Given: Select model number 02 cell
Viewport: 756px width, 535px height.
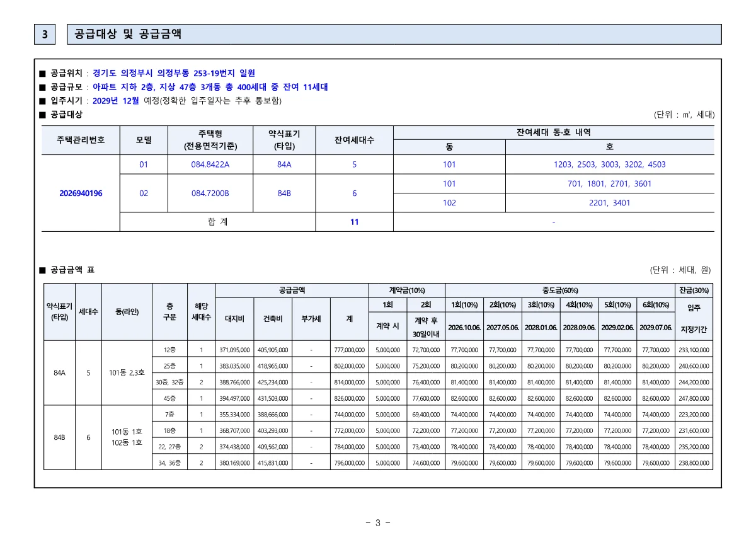Looking at the screenshot, I should pos(144,193).
